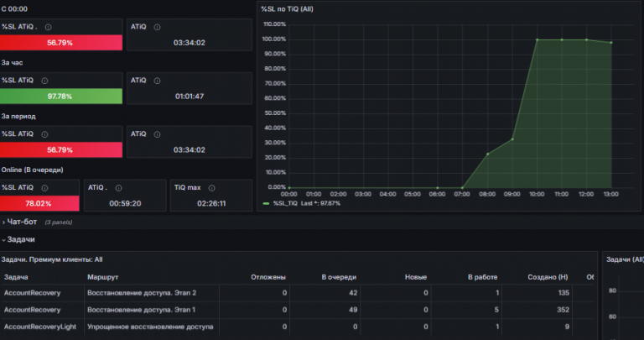Click info icon beside %SL ATiQ under За час
The image size is (644, 340).
44,81
